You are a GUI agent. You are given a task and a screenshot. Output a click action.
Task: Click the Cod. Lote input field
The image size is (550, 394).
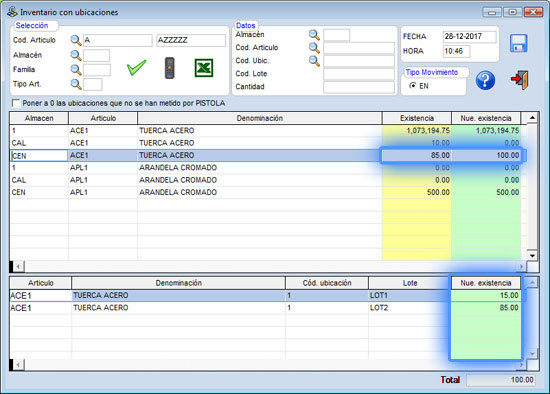coord(359,74)
